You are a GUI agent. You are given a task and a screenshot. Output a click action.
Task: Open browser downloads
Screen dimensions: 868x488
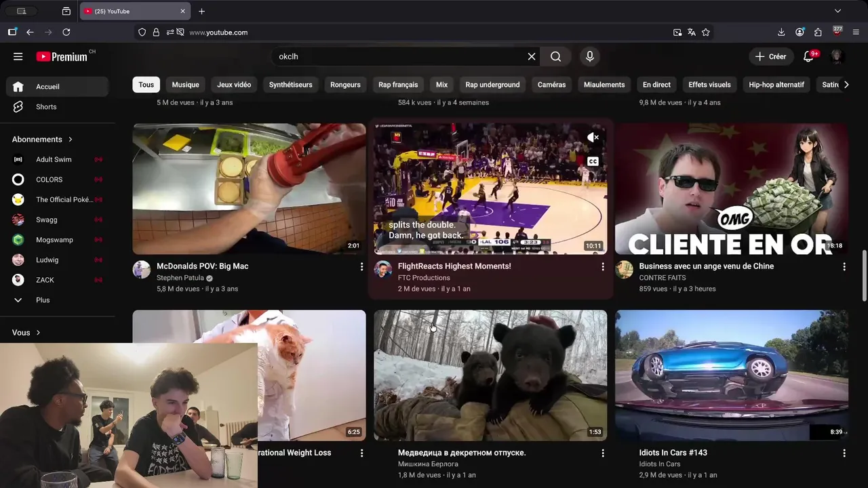[781, 32]
